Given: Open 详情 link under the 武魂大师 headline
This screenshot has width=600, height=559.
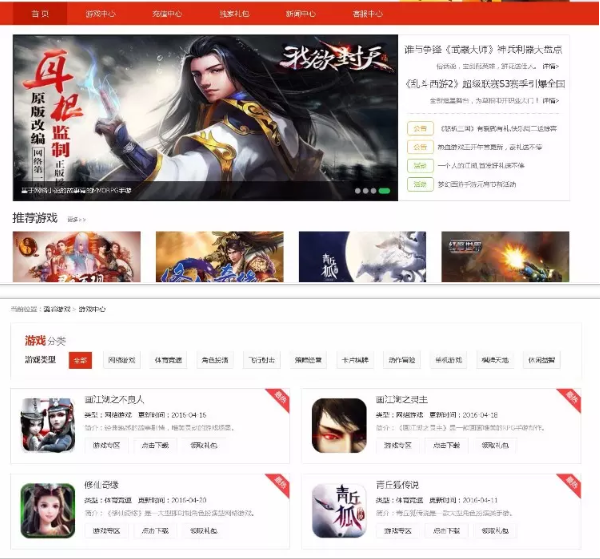Looking at the screenshot, I should (551, 66).
